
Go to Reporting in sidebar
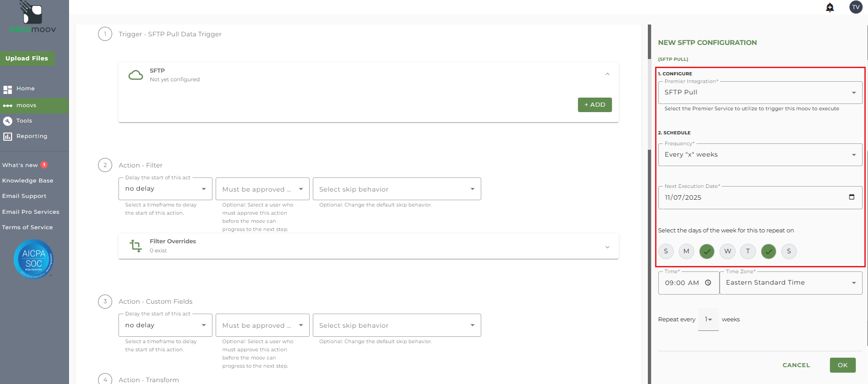click(x=31, y=136)
